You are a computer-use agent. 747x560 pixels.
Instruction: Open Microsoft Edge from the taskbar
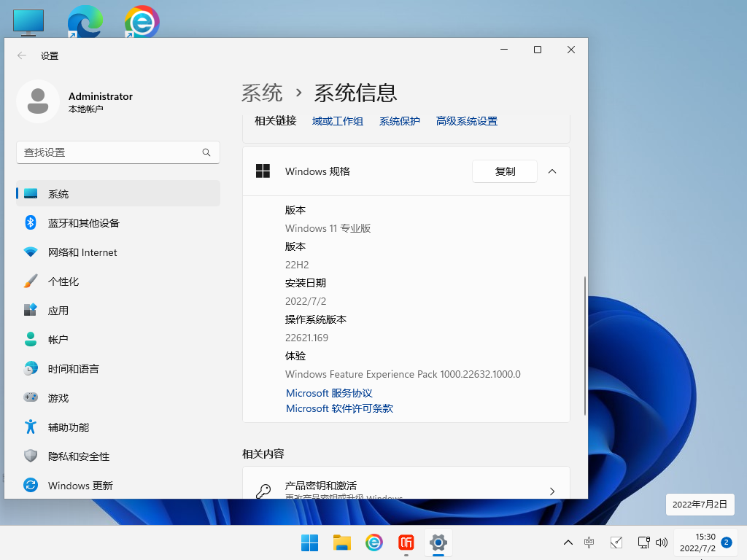pos(373,542)
